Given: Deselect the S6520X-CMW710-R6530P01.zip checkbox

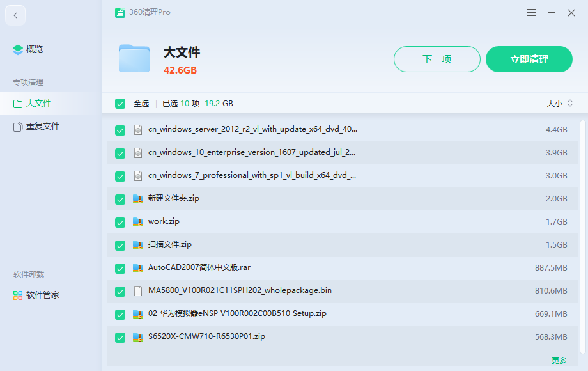Looking at the screenshot, I should click(120, 337).
